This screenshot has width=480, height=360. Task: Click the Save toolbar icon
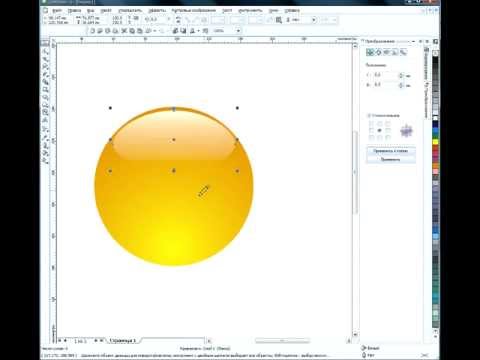[107, 31]
